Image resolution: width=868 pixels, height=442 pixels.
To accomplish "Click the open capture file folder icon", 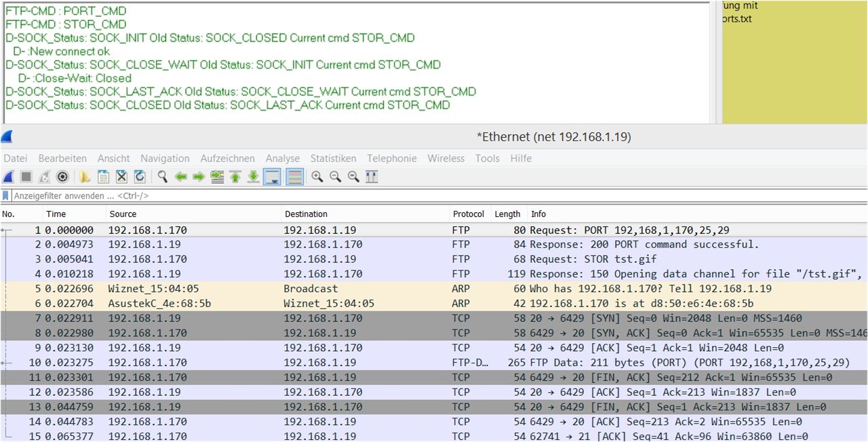I will pos(85,177).
